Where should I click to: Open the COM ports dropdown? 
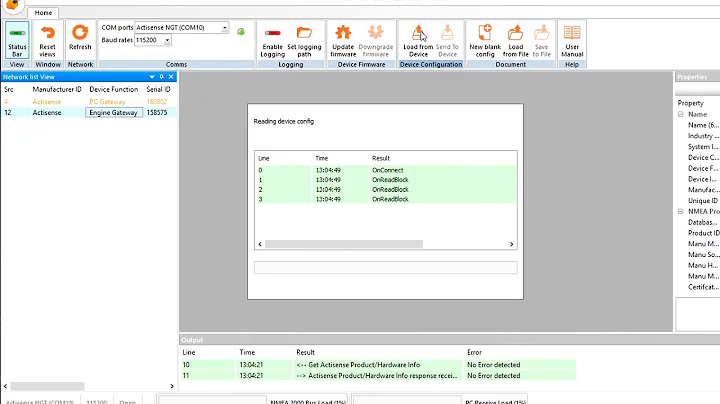tap(225, 28)
